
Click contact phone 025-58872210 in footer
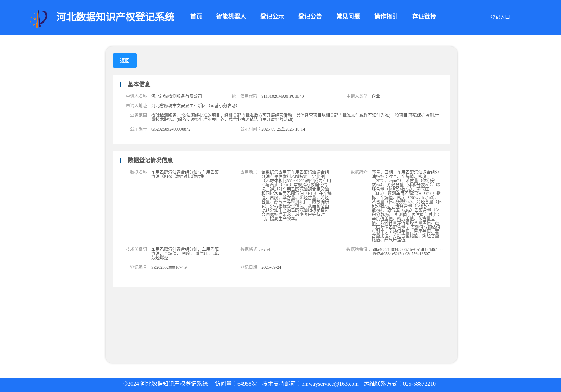pyautogui.click(x=419, y=384)
